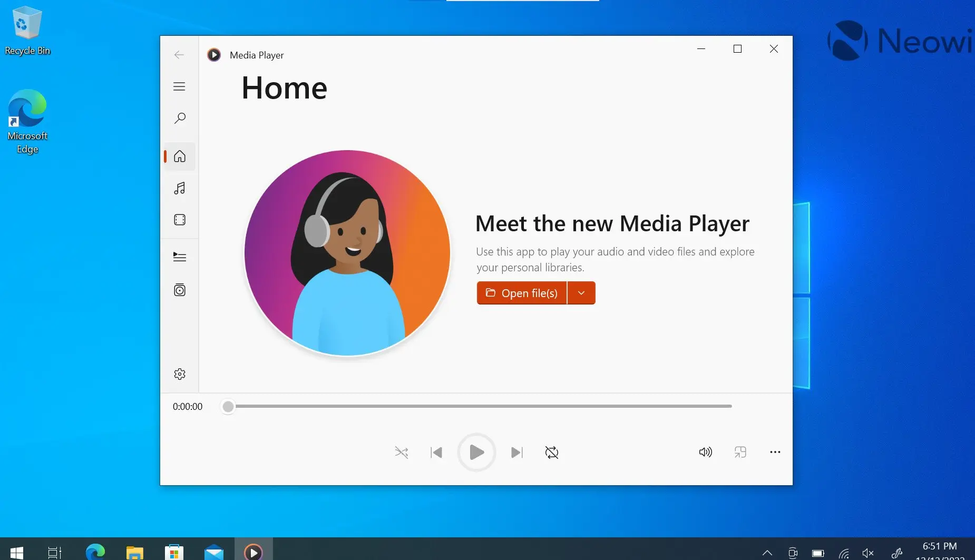
Task: Click the Open file(s) button
Action: [522, 293]
